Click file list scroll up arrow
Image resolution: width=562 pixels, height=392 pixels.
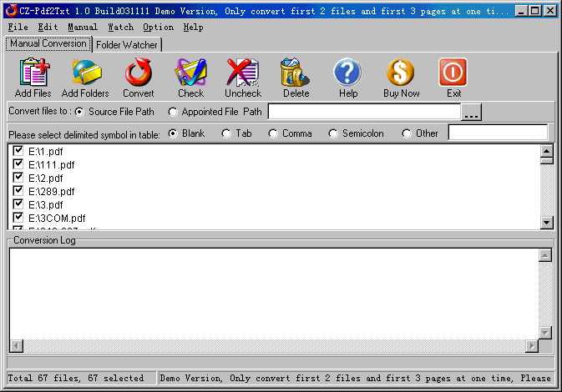(546, 151)
